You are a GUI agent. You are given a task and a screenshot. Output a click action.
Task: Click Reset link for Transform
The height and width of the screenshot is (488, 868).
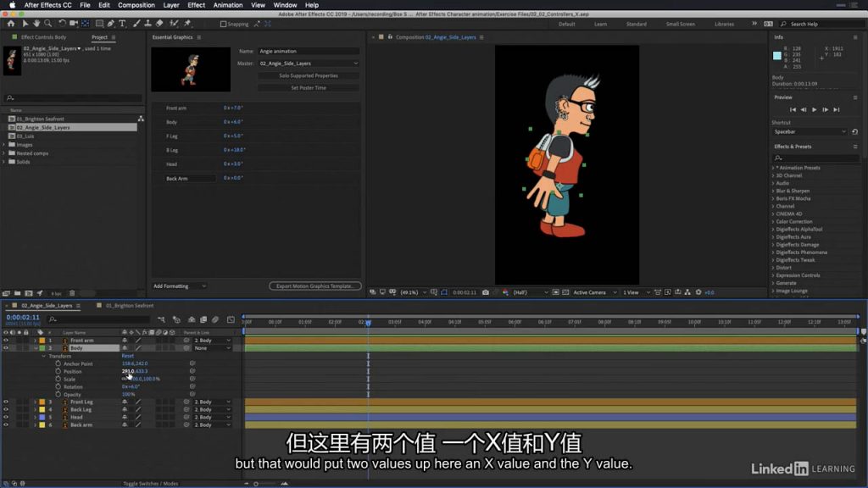(x=127, y=357)
